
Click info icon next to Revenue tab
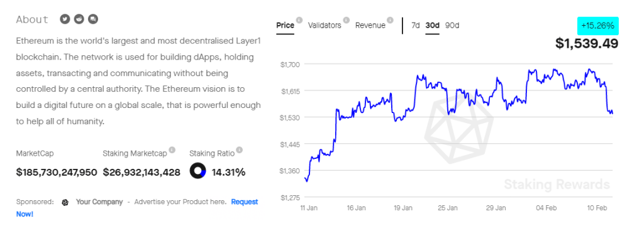390,20
